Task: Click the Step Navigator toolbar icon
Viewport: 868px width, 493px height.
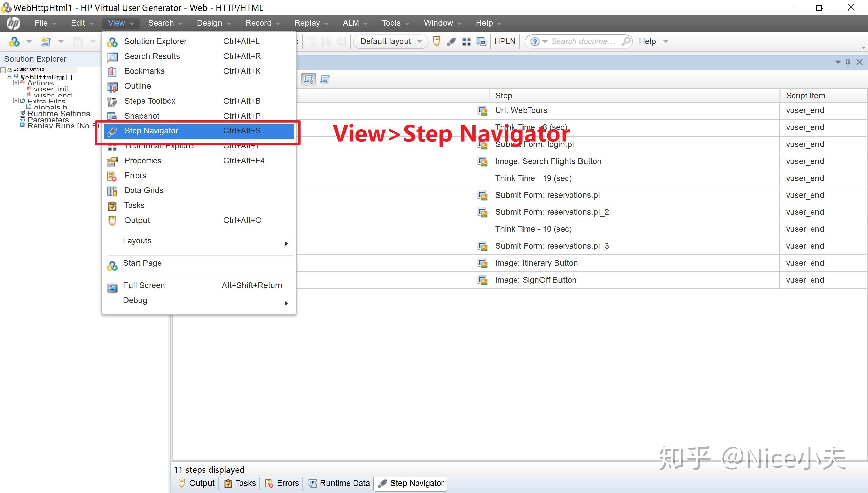Action: point(451,41)
